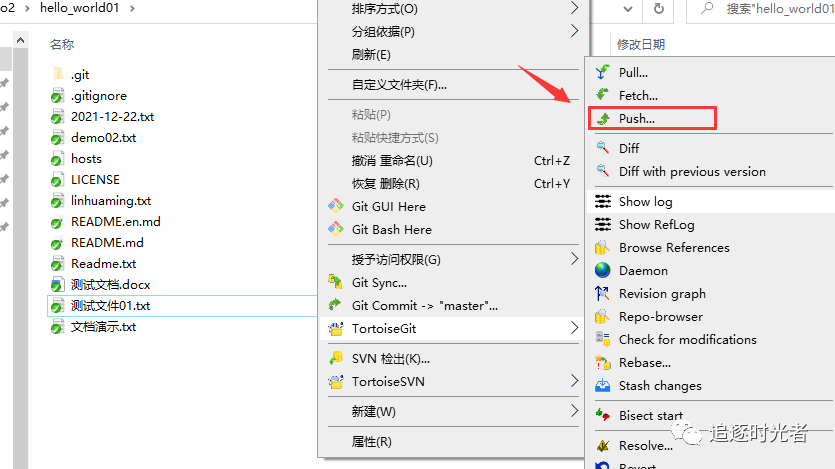835x469 pixels.
Task: Expand the grant access submenu arrow
Action: coord(574,259)
